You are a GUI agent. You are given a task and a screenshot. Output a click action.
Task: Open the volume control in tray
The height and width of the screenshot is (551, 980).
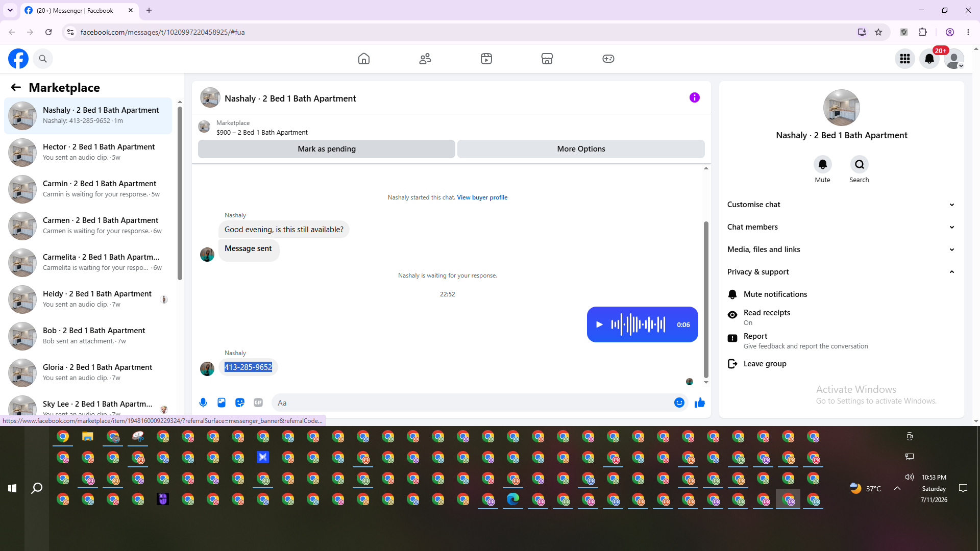[x=909, y=477]
